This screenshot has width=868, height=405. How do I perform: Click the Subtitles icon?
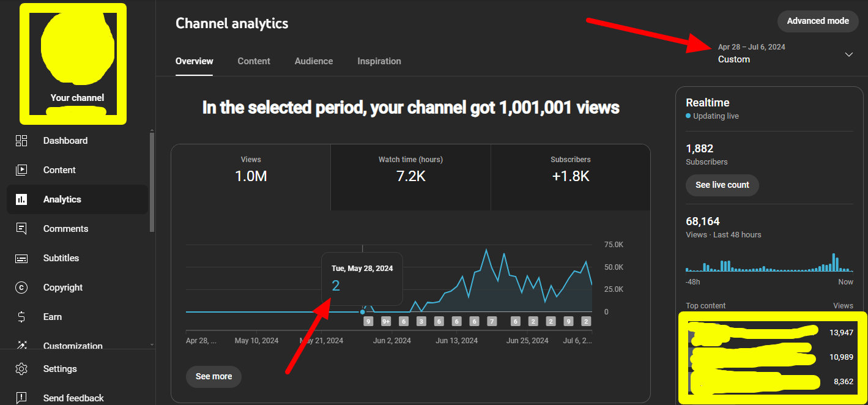[21, 258]
